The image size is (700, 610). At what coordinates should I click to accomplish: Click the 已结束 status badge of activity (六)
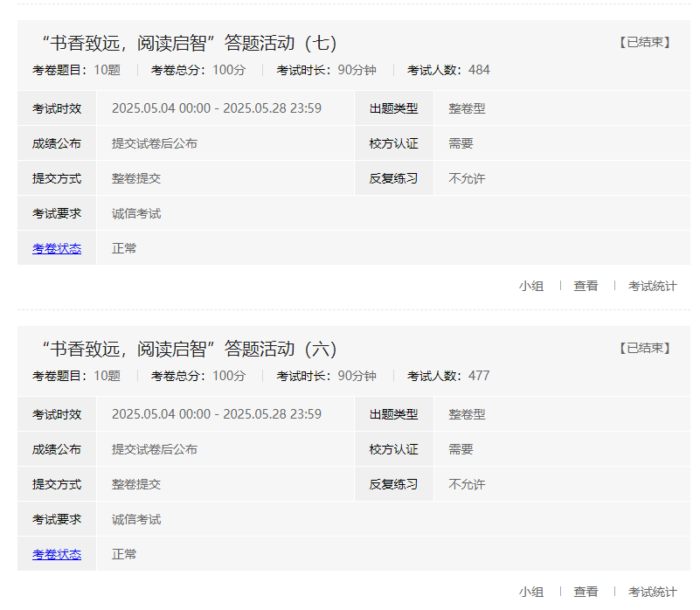[645, 348]
